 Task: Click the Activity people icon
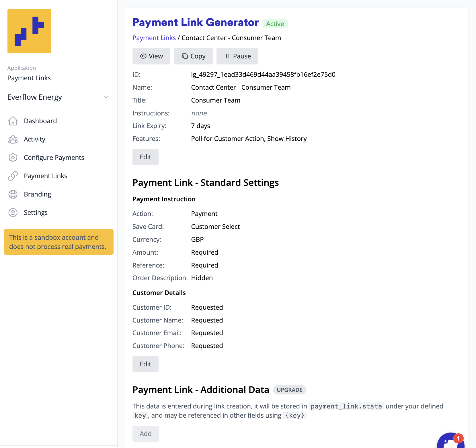(13, 139)
